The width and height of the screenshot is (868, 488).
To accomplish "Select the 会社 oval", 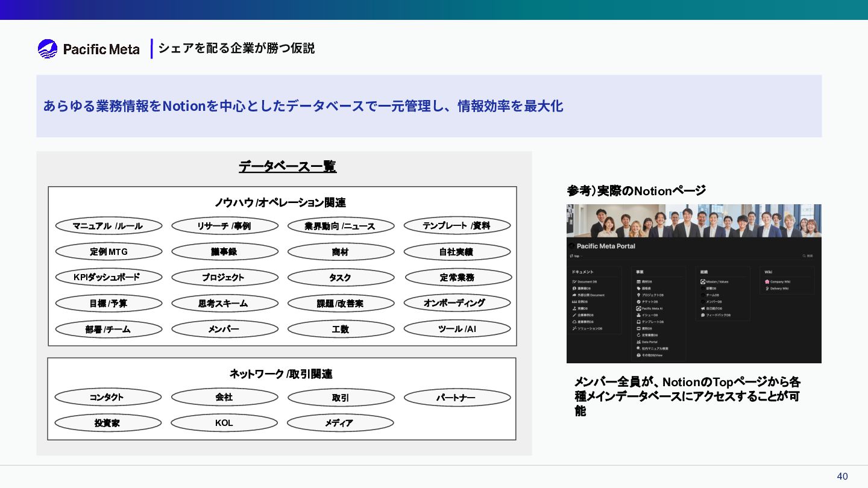I will pos(224,397).
